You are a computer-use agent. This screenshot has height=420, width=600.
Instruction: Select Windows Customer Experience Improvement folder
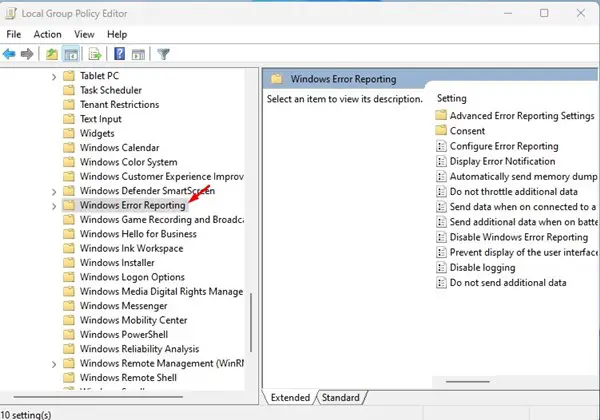[x=161, y=177]
